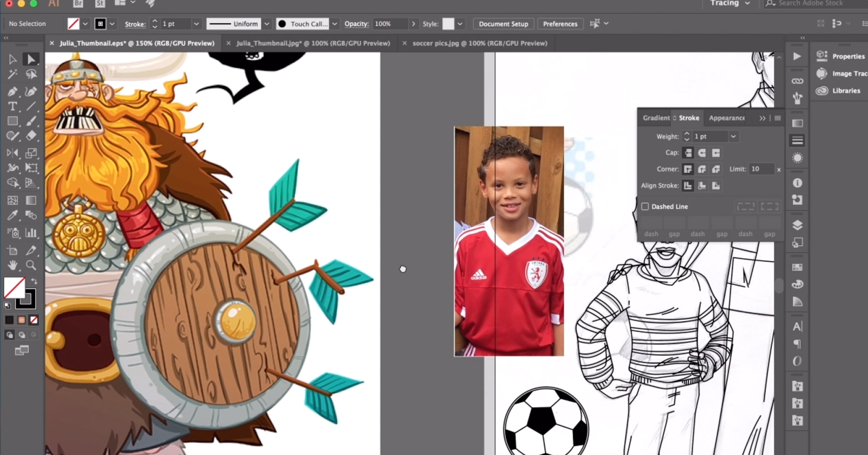The image size is (868, 455).
Task: Open stroke weight dropdown in control bar
Action: click(196, 24)
